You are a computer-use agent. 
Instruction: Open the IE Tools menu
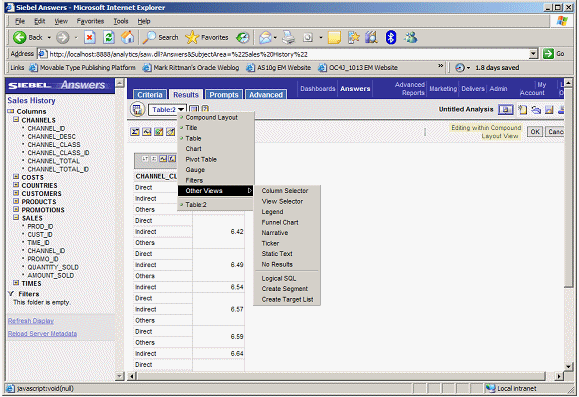[121, 21]
